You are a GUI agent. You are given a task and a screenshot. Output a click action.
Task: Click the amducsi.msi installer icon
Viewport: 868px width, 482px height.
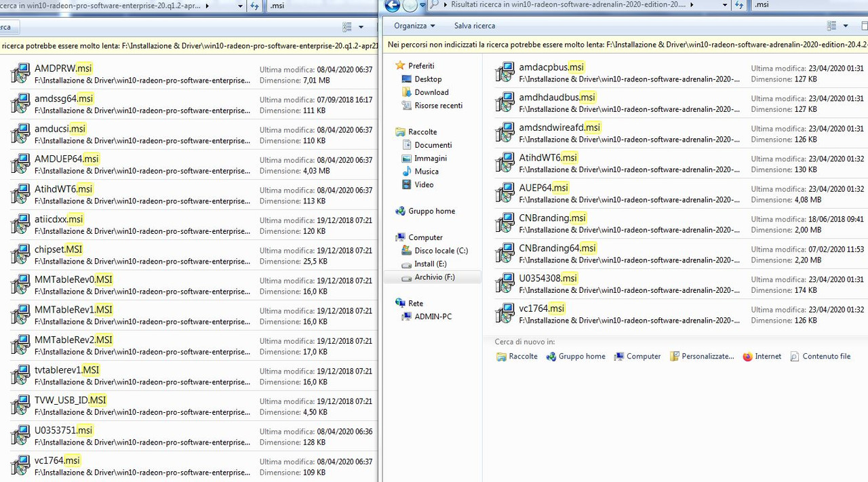pyautogui.click(x=20, y=134)
